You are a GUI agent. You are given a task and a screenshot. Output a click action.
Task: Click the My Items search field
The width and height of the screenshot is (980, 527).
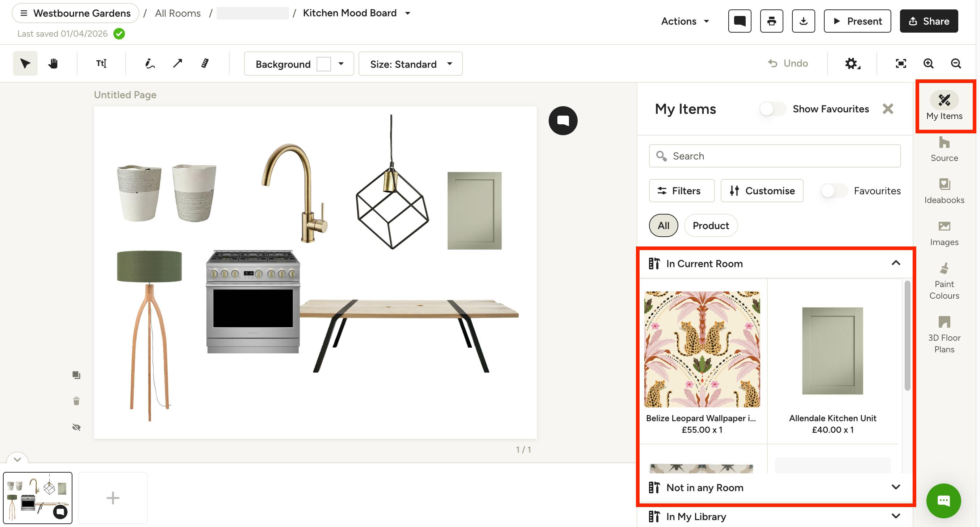click(x=775, y=156)
